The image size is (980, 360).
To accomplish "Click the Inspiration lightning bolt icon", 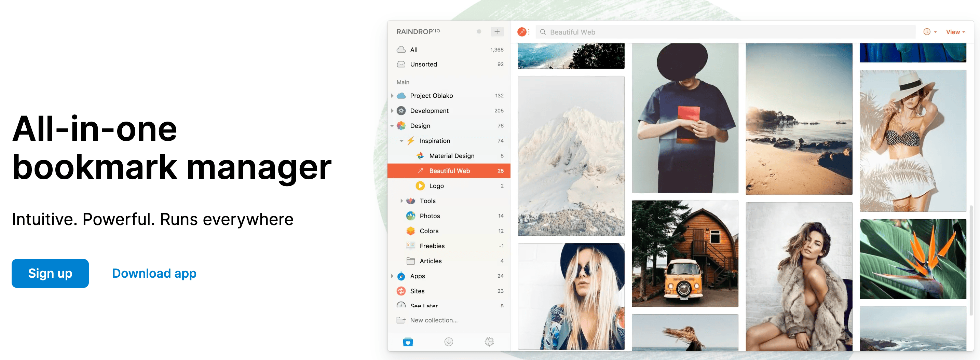I will pyautogui.click(x=410, y=141).
